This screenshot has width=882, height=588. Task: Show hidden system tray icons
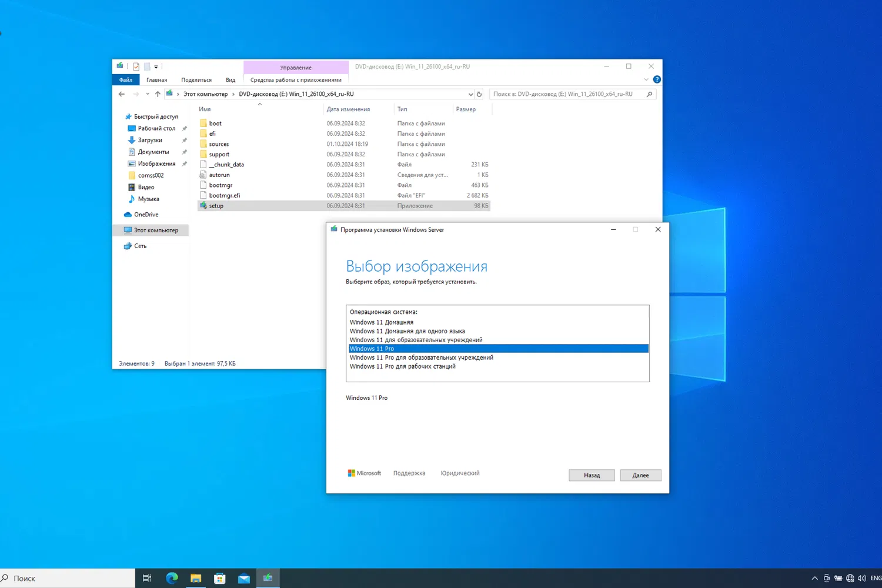[x=814, y=579]
